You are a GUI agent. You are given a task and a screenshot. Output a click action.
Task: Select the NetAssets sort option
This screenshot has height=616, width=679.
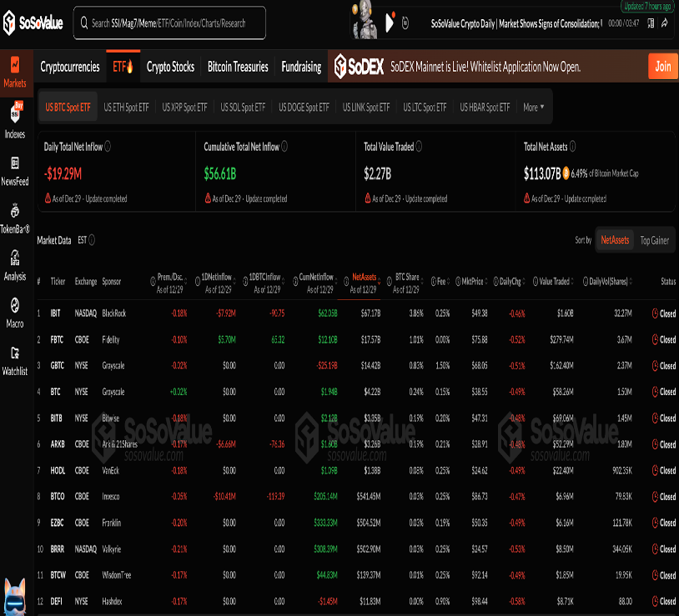(x=615, y=240)
